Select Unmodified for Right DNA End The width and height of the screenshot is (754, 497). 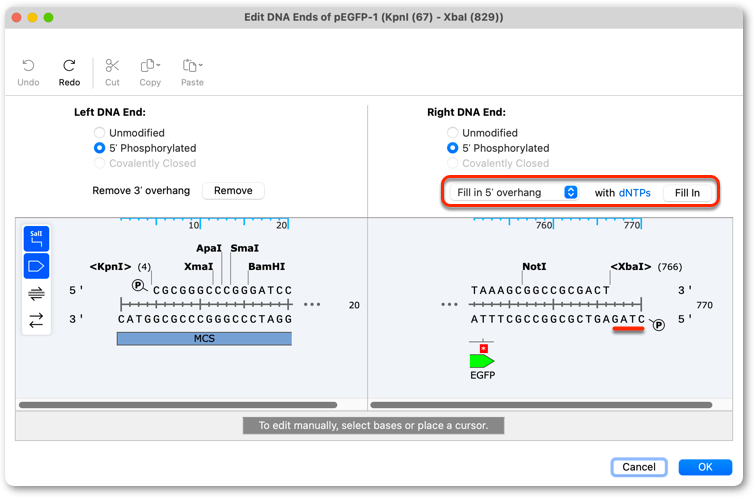(452, 133)
